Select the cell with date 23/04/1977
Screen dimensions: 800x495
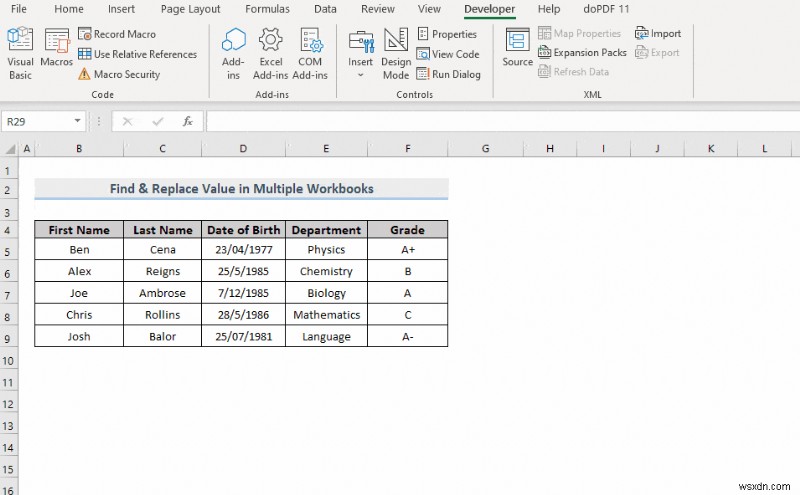pyautogui.click(x=243, y=250)
